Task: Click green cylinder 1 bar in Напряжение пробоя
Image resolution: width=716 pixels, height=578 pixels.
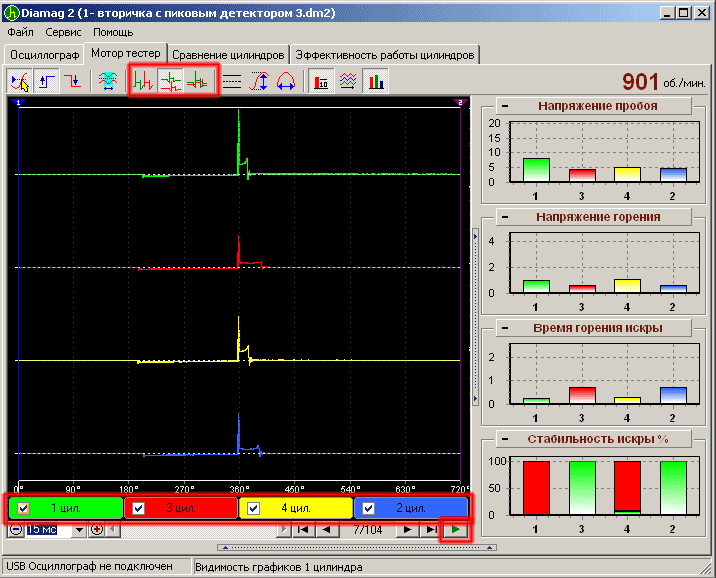Action: pyautogui.click(x=536, y=170)
